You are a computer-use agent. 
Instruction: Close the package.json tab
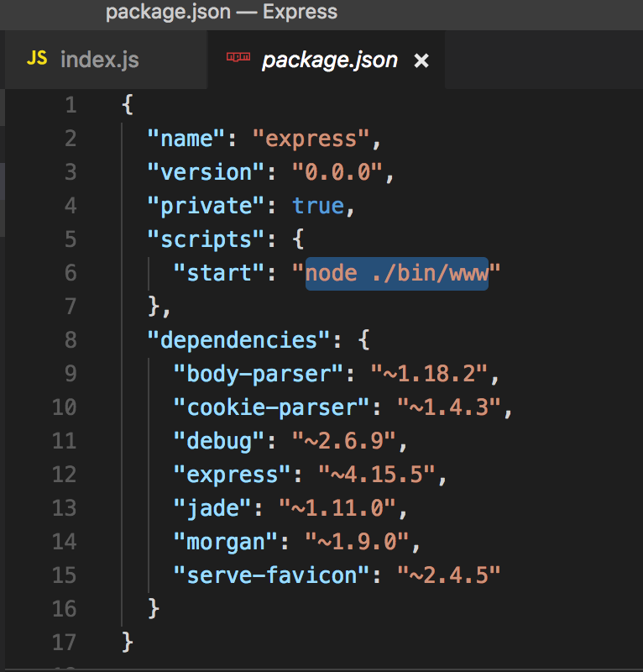pyautogui.click(x=421, y=60)
